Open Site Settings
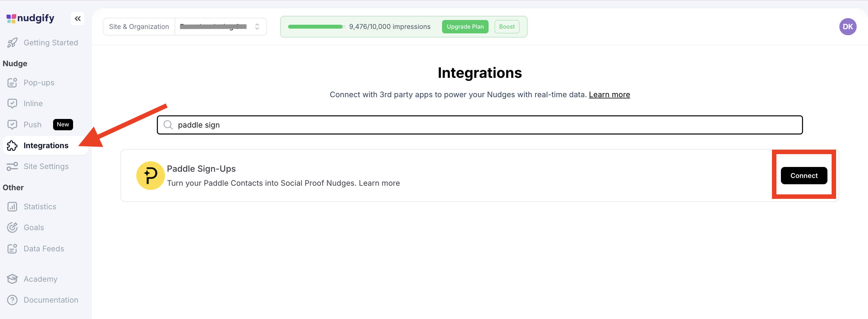The height and width of the screenshot is (319, 868). (x=46, y=166)
